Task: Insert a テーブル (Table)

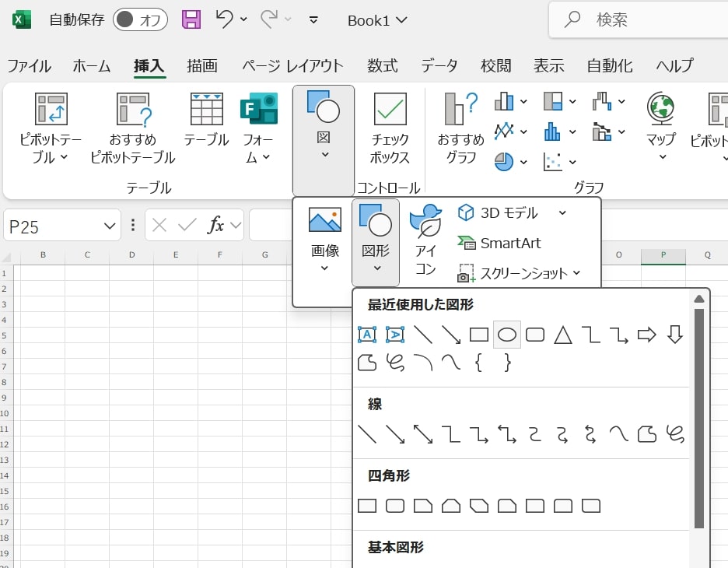Action: tap(207, 121)
